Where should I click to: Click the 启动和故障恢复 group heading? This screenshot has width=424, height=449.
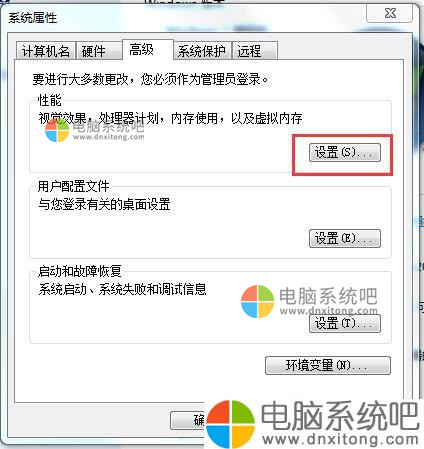tap(79, 271)
